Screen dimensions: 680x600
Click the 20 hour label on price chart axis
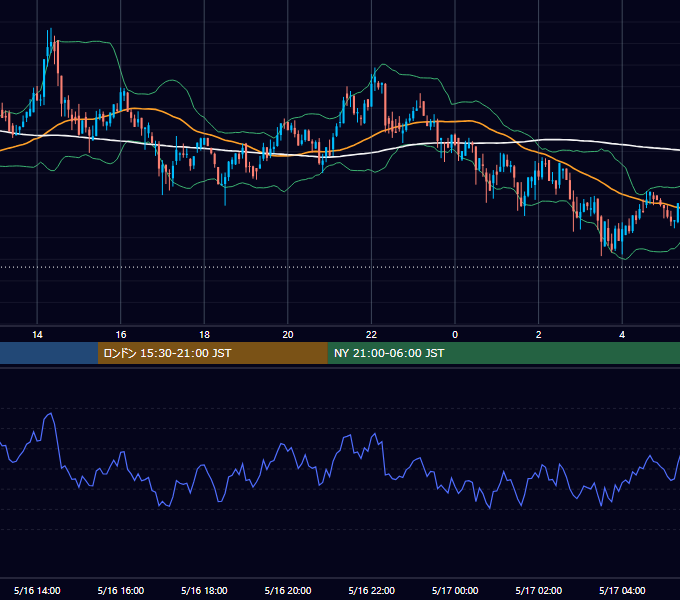(x=288, y=335)
